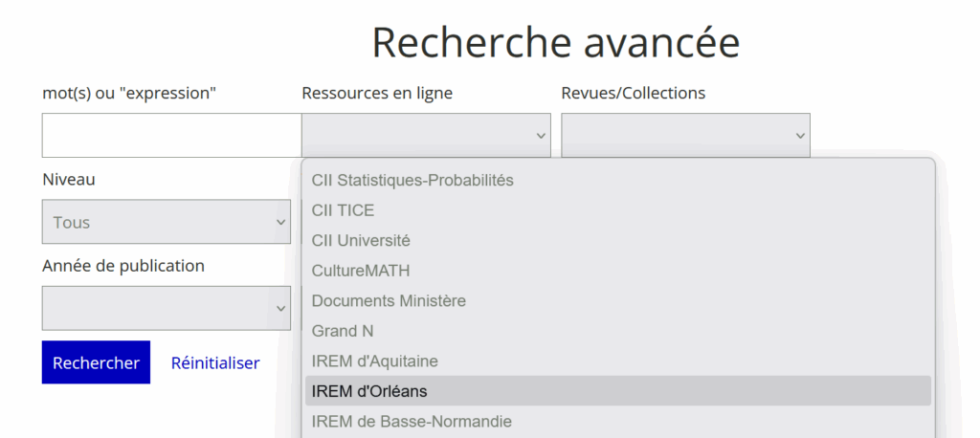Viewport: 980px width, 438px height.
Task: Choose Grand N from the list
Action: coord(618,331)
